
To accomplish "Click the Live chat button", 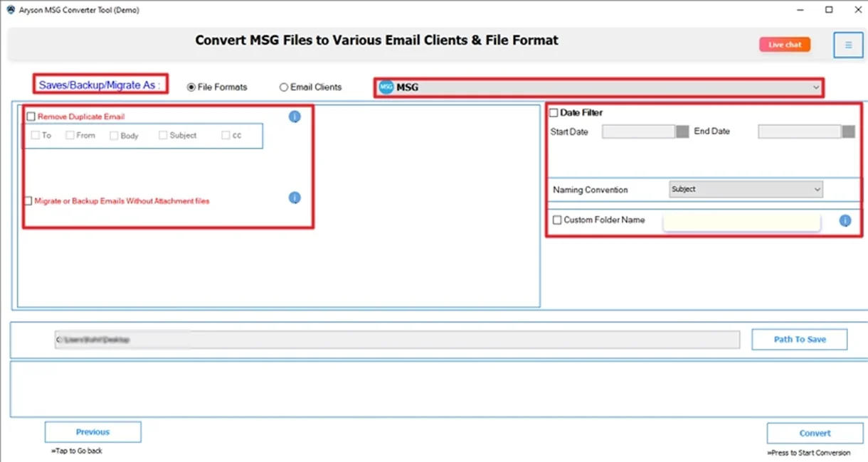I will point(785,45).
